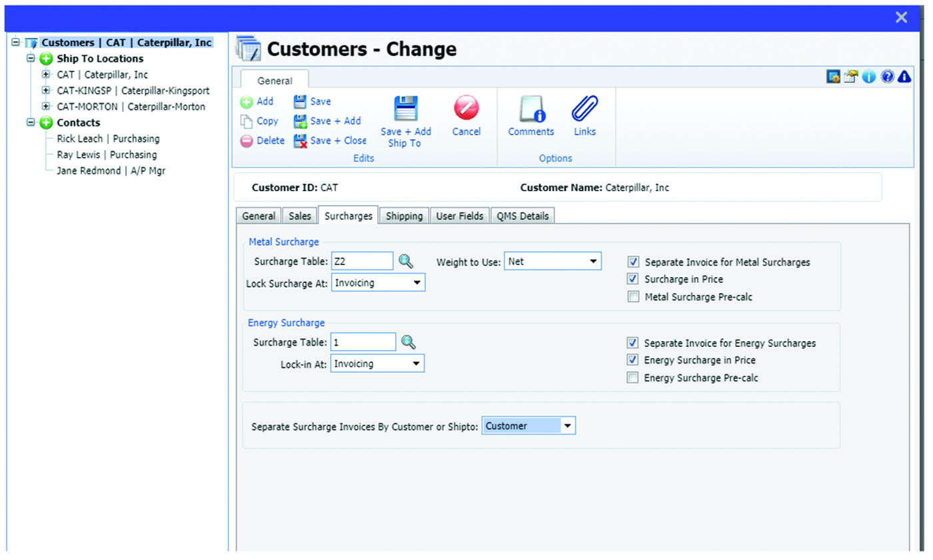Screen dimensions: 933x560
Task: Click the Copy label in ribbon
Action: point(268,121)
